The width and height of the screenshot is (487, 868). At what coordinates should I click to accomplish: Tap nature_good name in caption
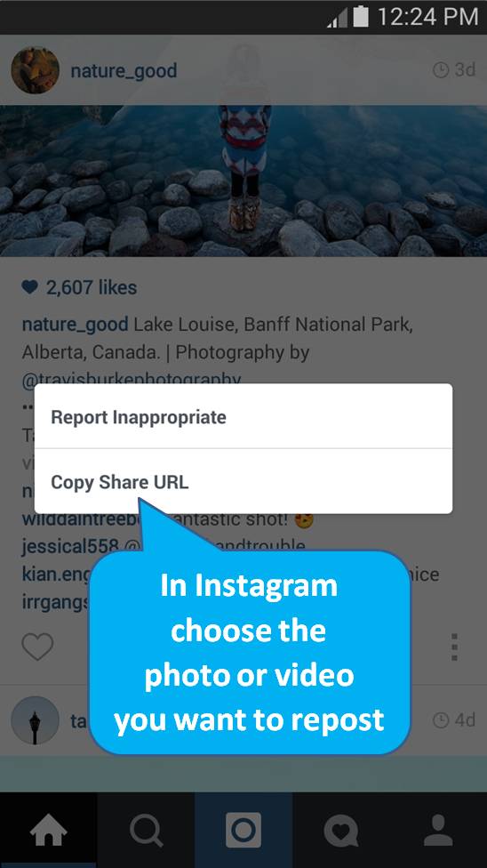pos(75,325)
